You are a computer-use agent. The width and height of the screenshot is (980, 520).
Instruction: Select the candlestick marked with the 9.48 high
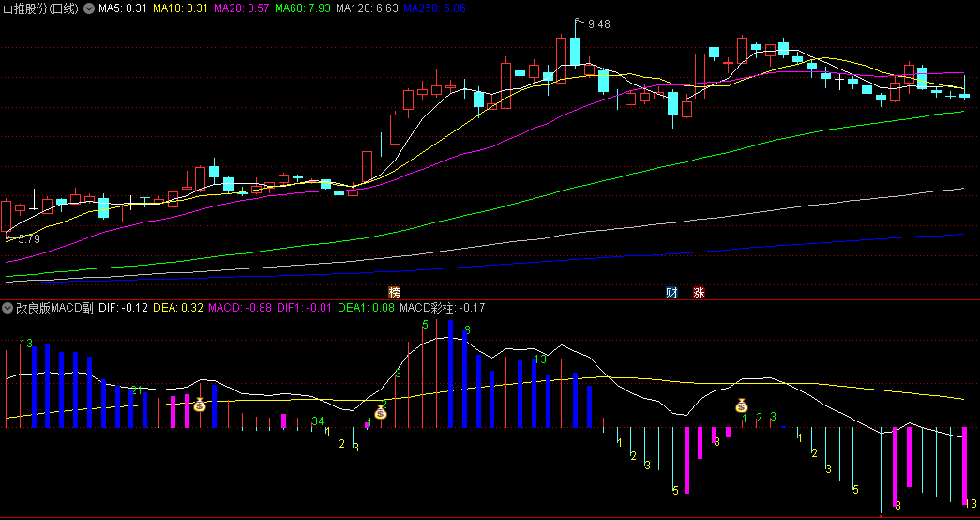tap(575, 52)
